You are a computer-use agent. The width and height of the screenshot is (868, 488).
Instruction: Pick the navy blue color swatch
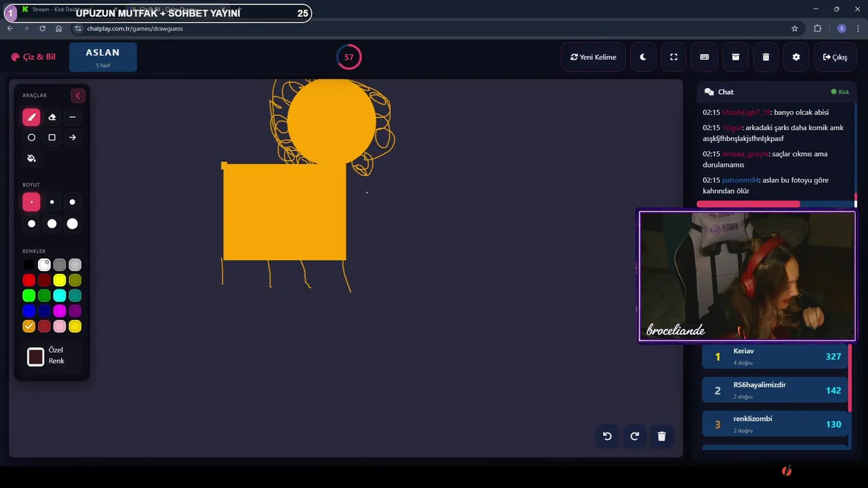click(44, 311)
